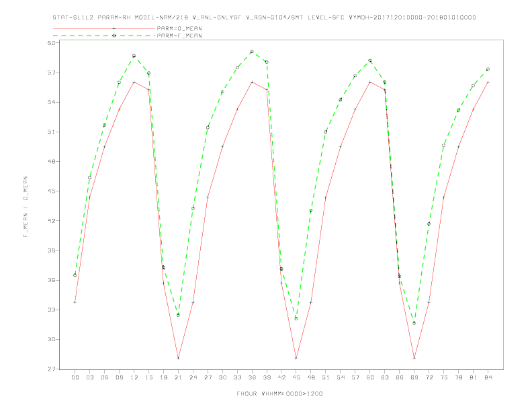Image resolution: width=532 pixels, height=411 pixels.
Task: Click the green F_MEAN marker at hour 12
Action: pos(134,56)
